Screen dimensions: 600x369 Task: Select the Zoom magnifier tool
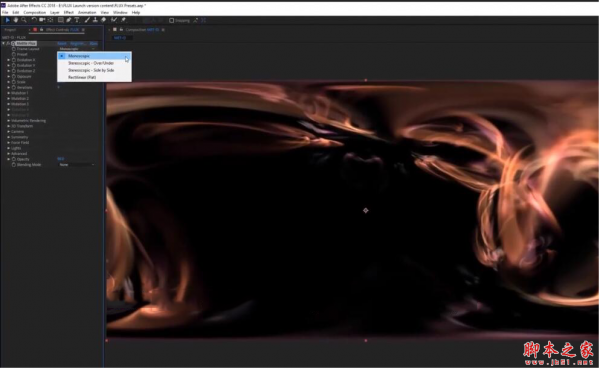[x=24, y=20]
